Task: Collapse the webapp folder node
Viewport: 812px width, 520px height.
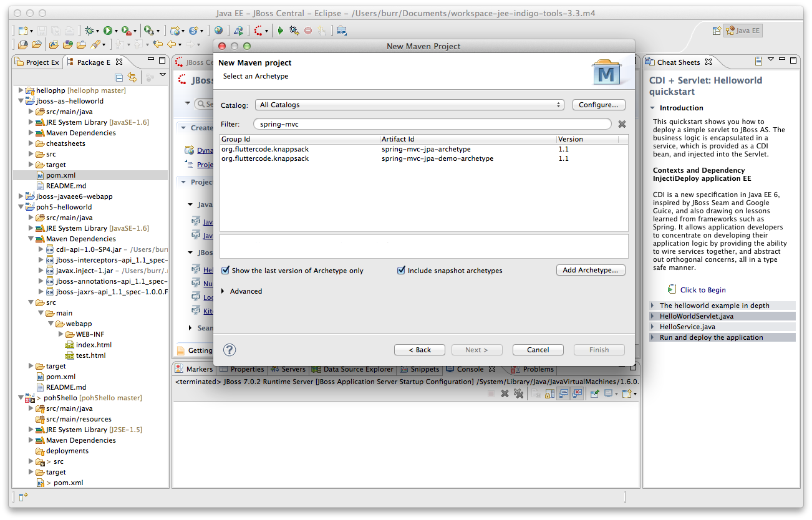Action: pyautogui.click(x=51, y=324)
